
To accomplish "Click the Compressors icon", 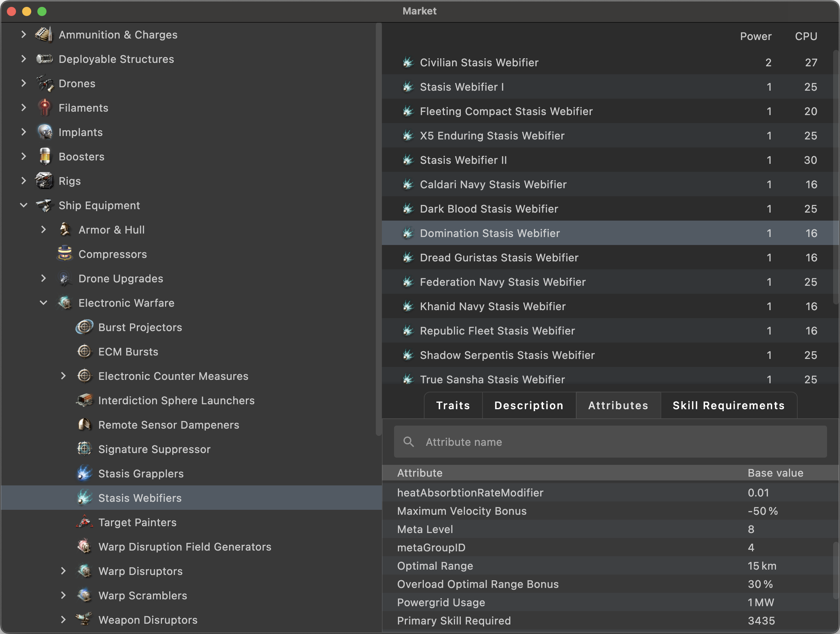I will pos(65,254).
